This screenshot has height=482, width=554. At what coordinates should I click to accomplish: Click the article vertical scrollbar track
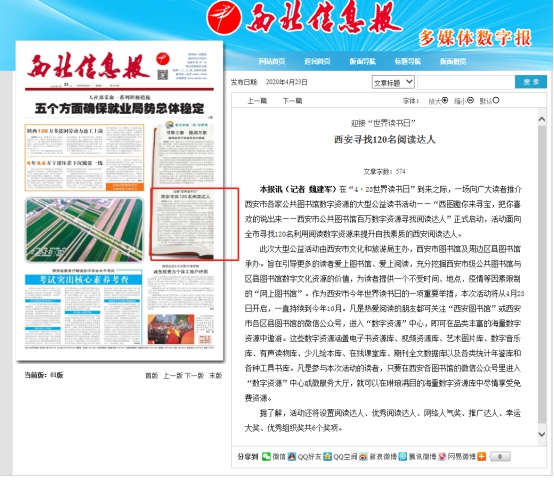click(542, 274)
